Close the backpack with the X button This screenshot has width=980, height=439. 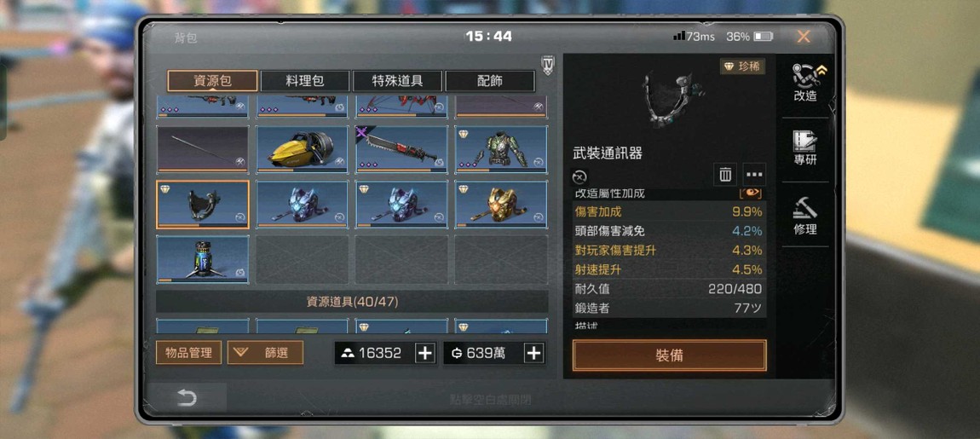click(x=803, y=37)
